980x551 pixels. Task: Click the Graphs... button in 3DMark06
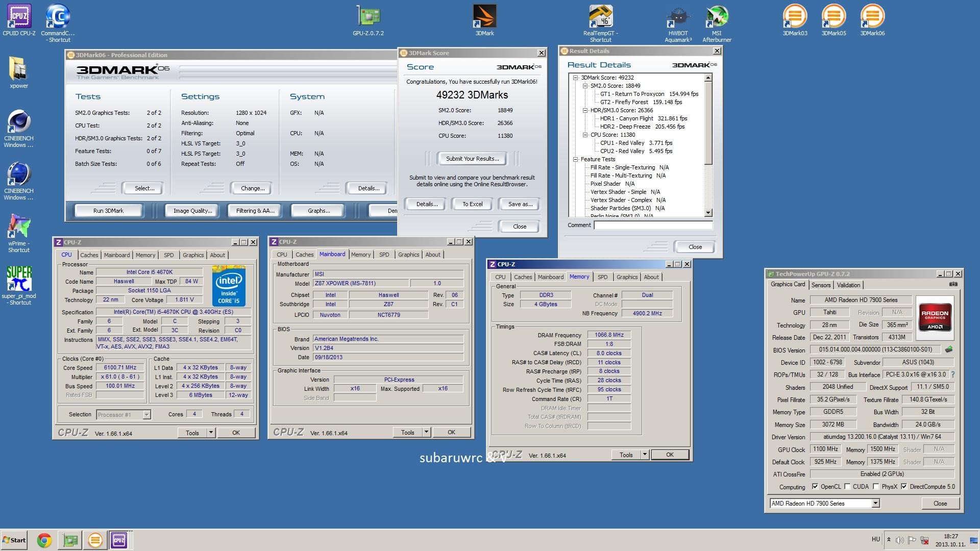pyautogui.click(x=318, y=211)
